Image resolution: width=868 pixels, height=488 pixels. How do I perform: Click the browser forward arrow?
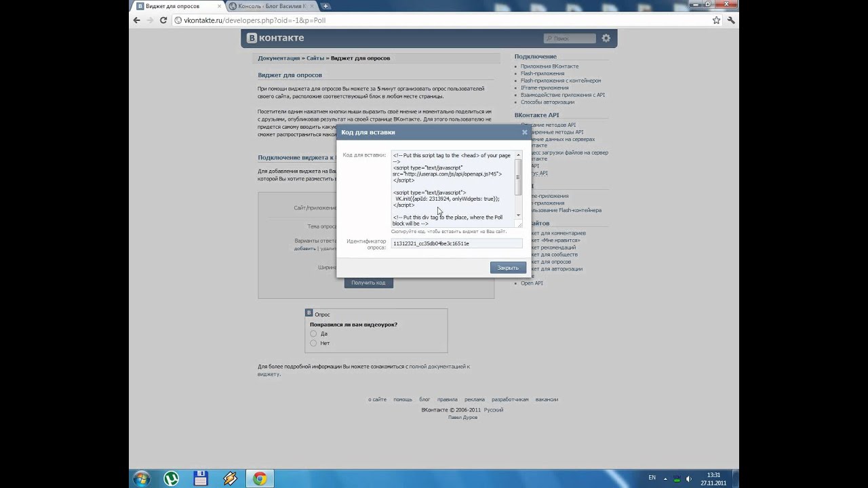150,20
